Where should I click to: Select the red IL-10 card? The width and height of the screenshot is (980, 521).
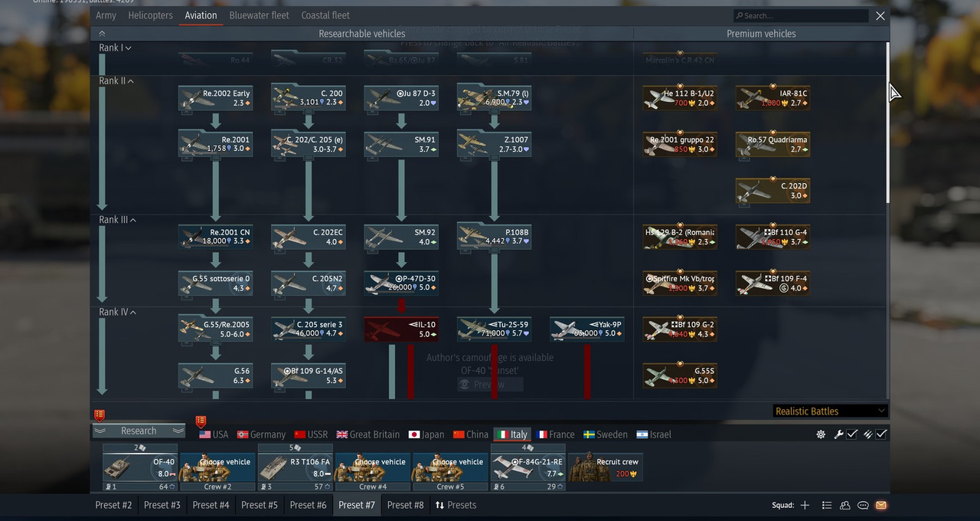(401, 329)
